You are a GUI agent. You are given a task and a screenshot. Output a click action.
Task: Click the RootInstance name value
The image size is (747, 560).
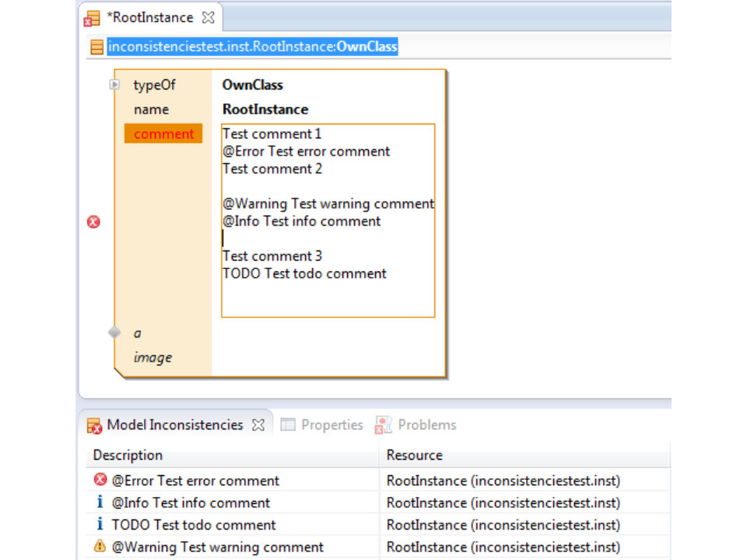point(265,110)
